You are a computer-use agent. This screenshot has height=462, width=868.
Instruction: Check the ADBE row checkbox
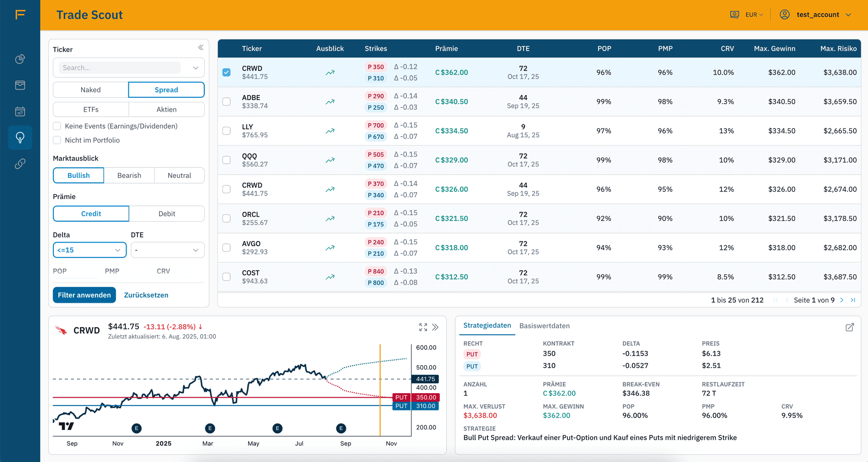pyautogui.click(x=226, y=102)
